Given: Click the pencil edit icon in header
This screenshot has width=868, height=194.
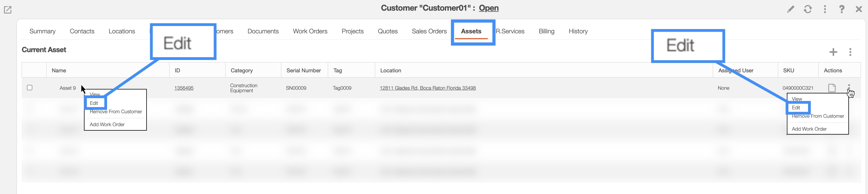Looking at the screenshot, I should [790, 9].
